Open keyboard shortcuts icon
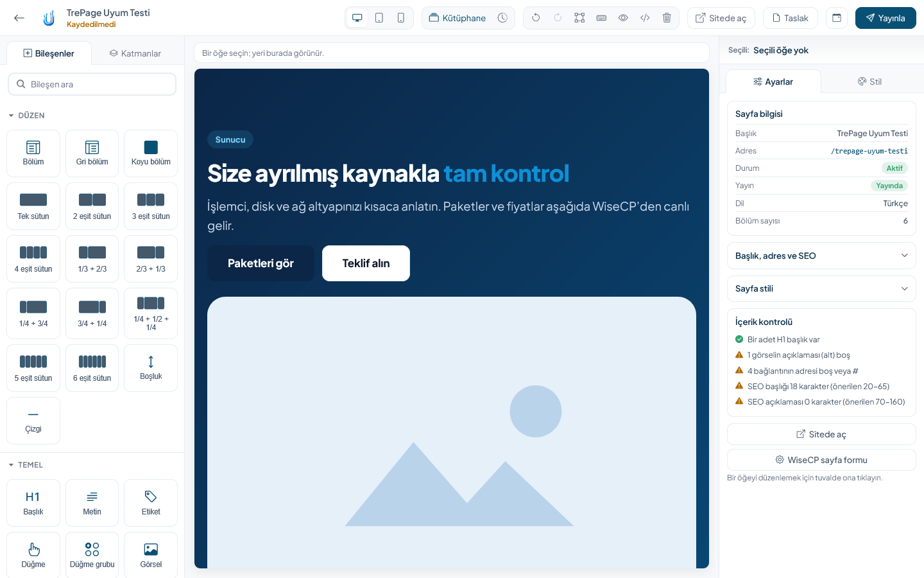Image resolution: width=924 pixels, height=578 pixels. click(x=601, y=18)
